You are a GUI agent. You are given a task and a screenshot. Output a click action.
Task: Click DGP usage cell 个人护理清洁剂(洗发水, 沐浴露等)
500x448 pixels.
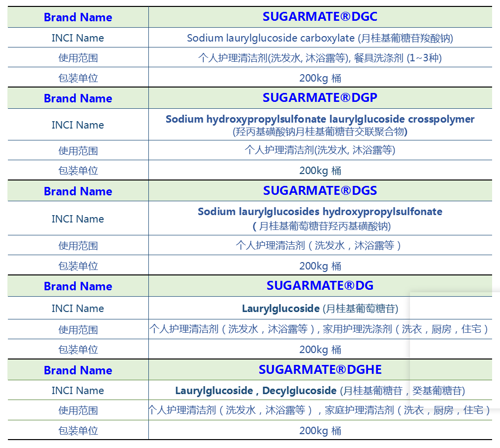(x=320, y=150)
